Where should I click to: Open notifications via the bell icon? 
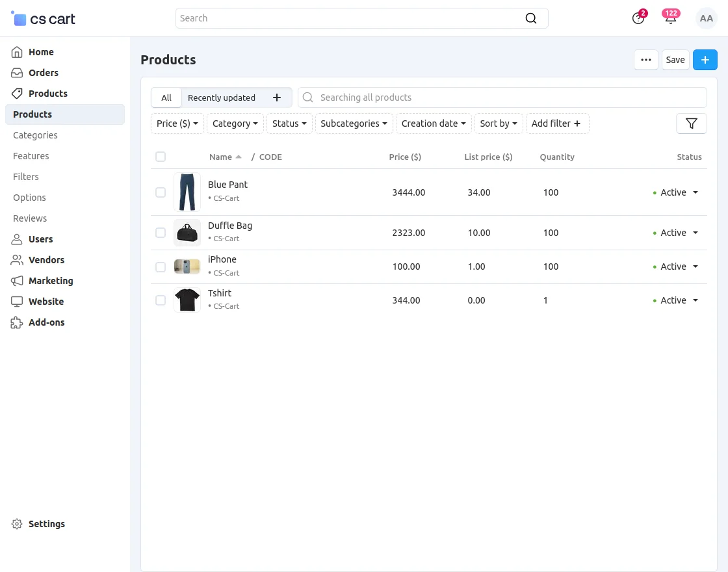[671, 18]
